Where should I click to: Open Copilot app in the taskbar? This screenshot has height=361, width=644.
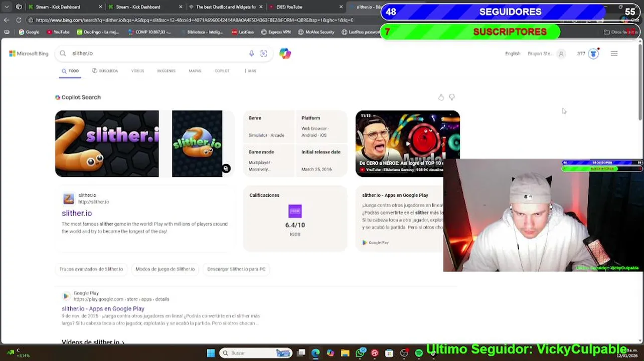pyautogui.click(x=330, y=353)
